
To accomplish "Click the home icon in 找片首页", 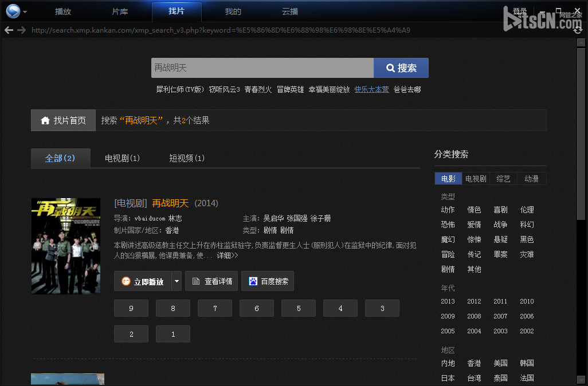I will click(x=45, y=120).
